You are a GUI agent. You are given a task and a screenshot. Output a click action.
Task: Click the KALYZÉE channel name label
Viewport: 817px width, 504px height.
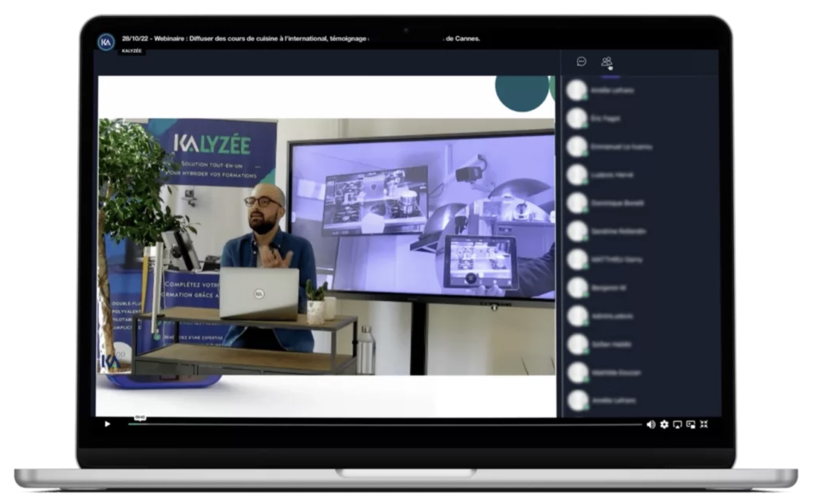pyautogui.click(x=132, y=51)
